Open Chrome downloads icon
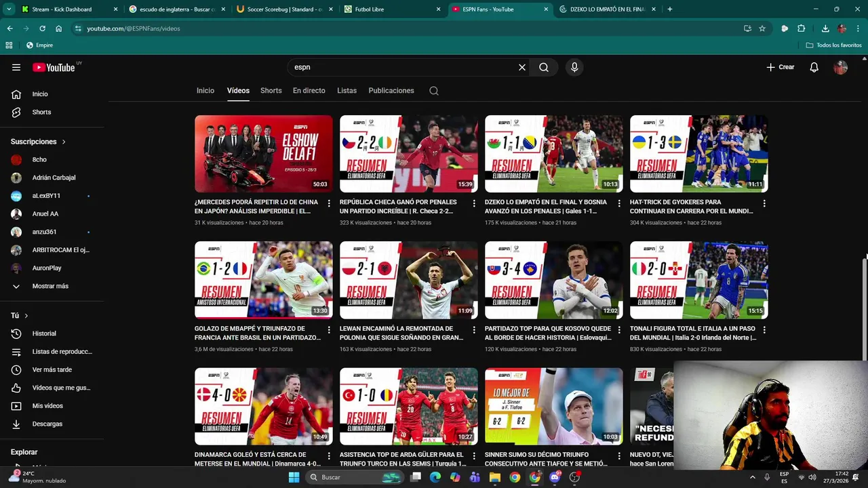The height and width of the screenshot is (488, 868). click(825, 28)
